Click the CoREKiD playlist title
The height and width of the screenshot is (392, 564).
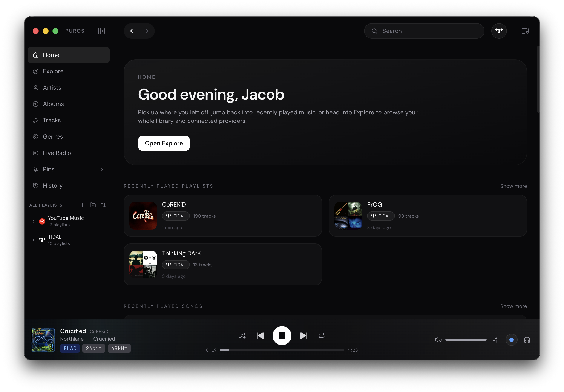[x=174, y=204]
